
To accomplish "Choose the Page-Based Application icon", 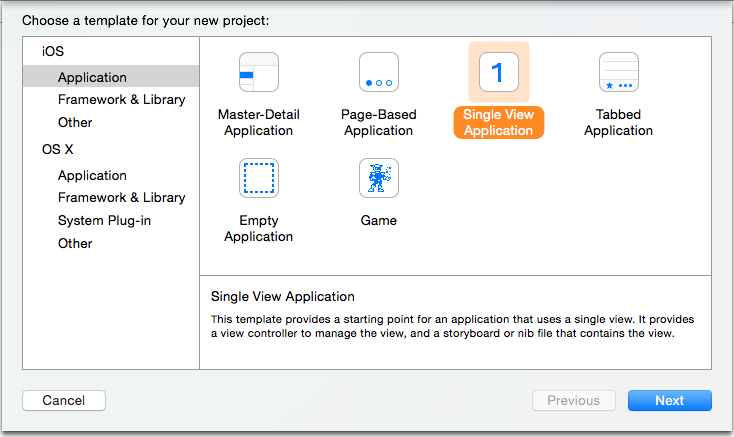I will [379, 72].
